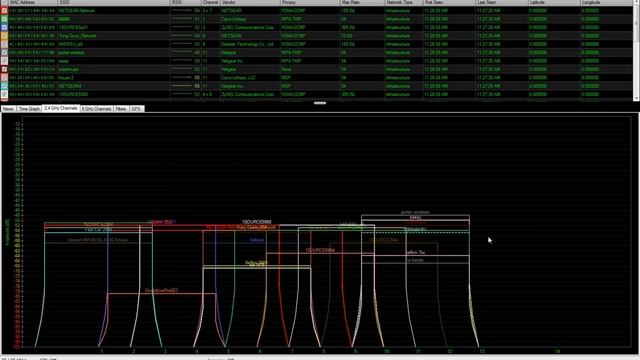Sort by the Channel column header
Screen dimensions: 640x360
211,2
